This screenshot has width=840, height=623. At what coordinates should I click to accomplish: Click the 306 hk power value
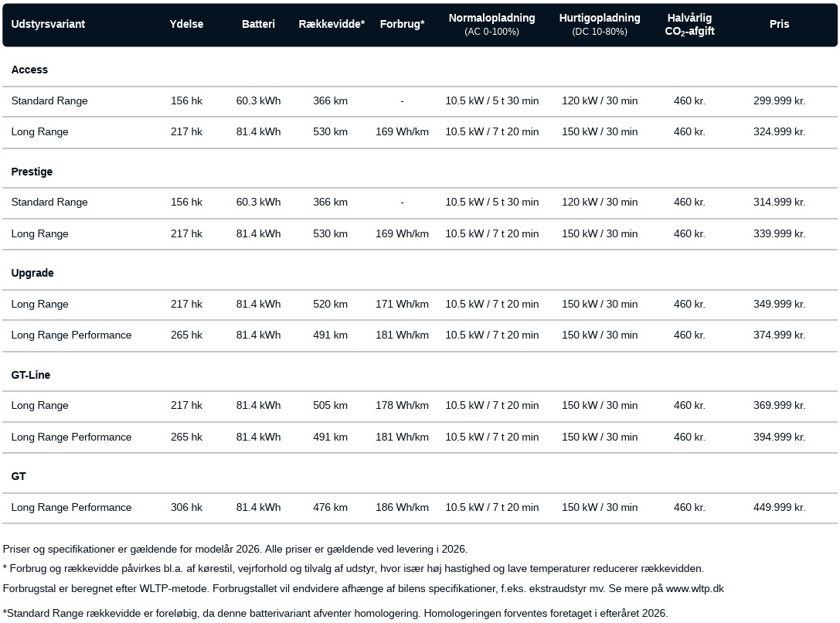[186, 507]
